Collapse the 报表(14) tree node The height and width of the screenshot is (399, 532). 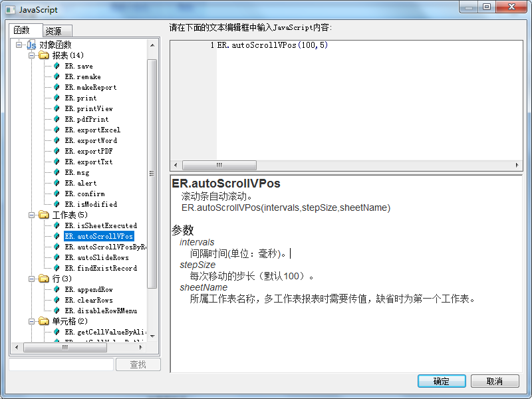[x=31, y=55]
